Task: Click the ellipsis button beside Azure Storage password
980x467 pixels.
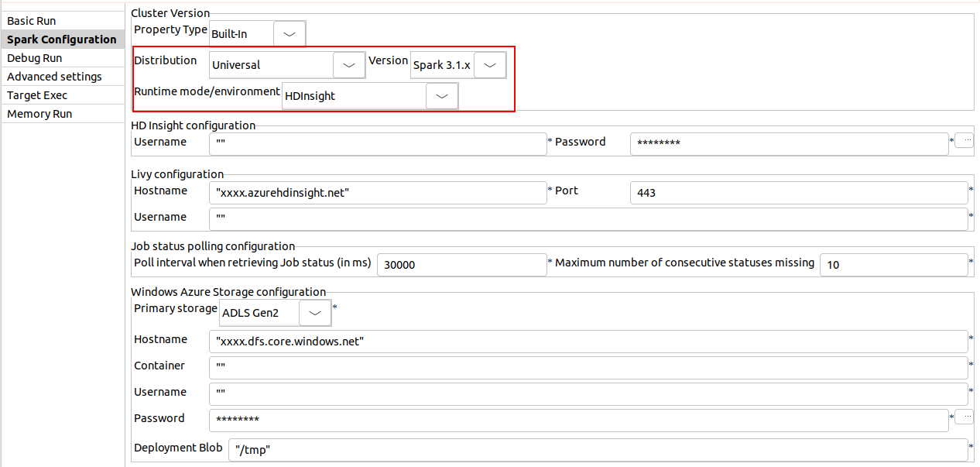Action: [964, 417]
